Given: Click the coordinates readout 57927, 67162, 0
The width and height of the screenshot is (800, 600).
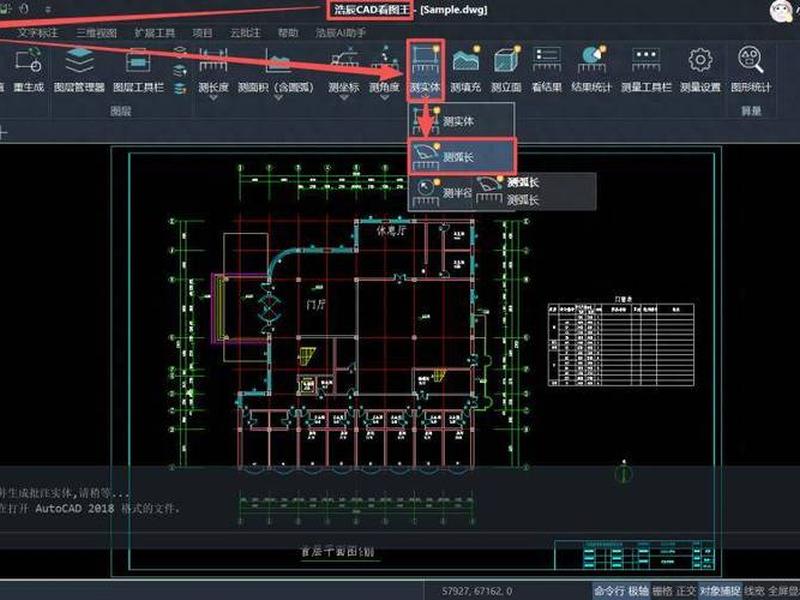Looking at the screenshot, I should tap(477, 591).
